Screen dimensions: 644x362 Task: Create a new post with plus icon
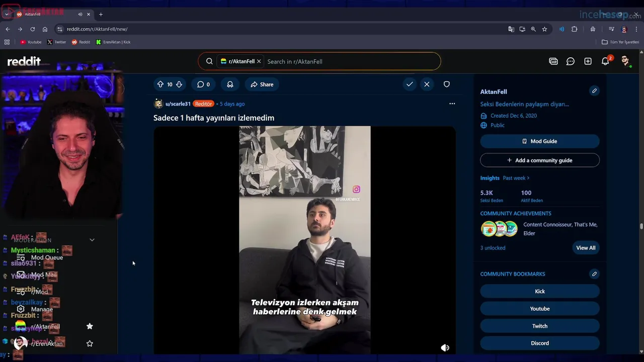click(588, 61)
